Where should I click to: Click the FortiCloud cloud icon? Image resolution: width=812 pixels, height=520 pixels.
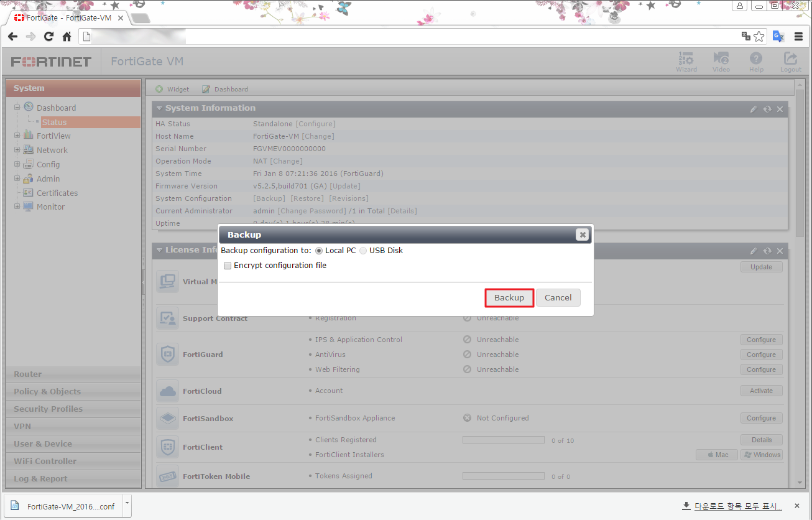pyautogui.click(x=167, y=391)
